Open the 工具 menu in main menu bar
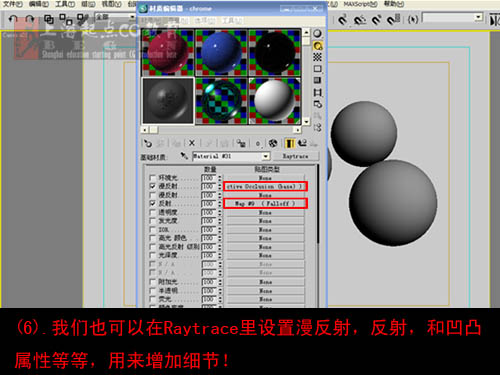Viewport: 500px width, 375px height. (x=65, y=4)
